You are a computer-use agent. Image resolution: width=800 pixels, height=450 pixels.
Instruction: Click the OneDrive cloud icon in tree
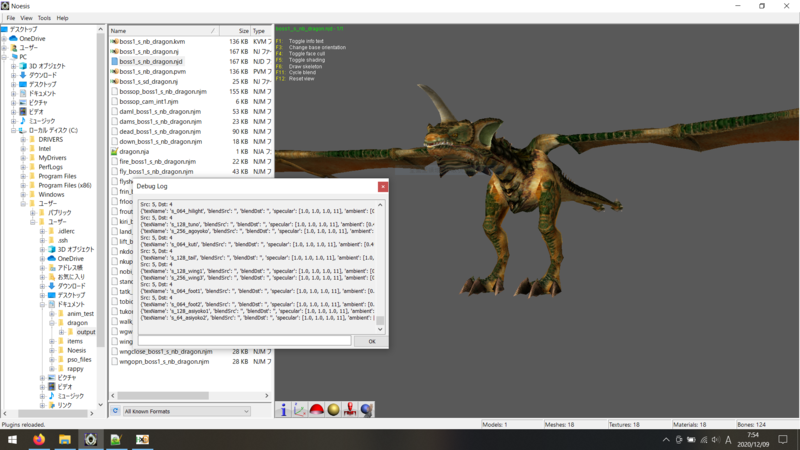(14, 38)
